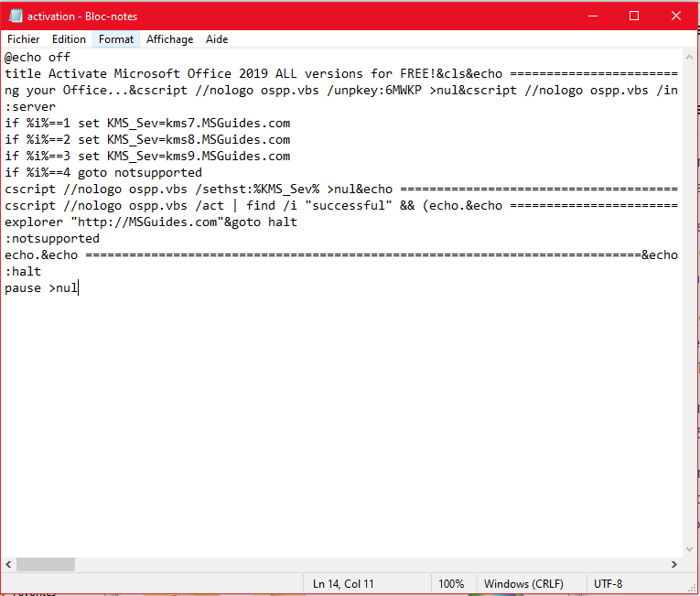The width and height of the screenshot is (700, 596).
Task: Click 'Ln 14, Col 11' in status bar
Action: (x=343, y=584)
